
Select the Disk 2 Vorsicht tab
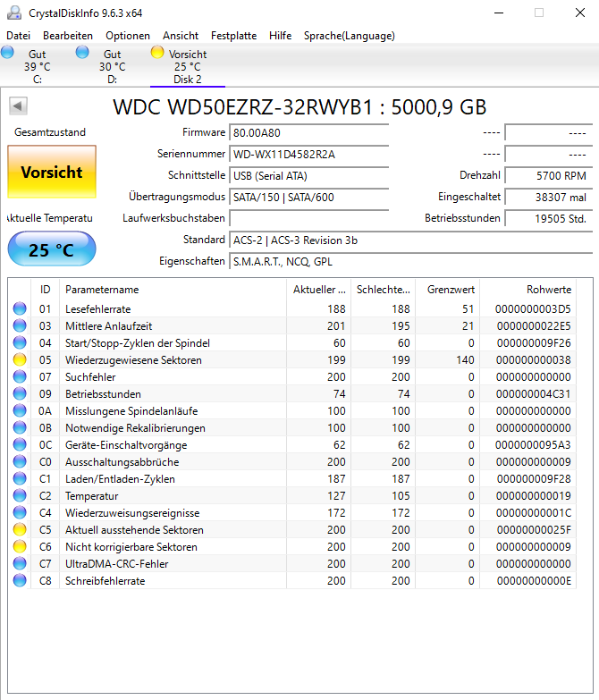pos(188,66)
